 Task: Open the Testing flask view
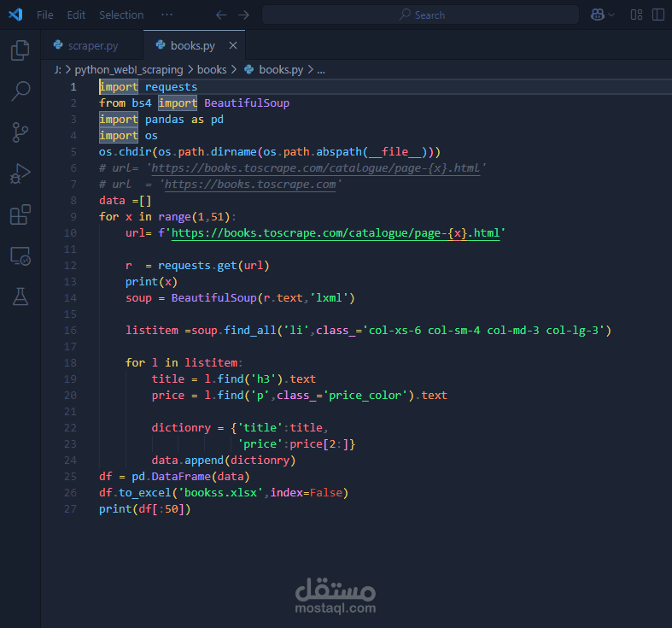20,296
